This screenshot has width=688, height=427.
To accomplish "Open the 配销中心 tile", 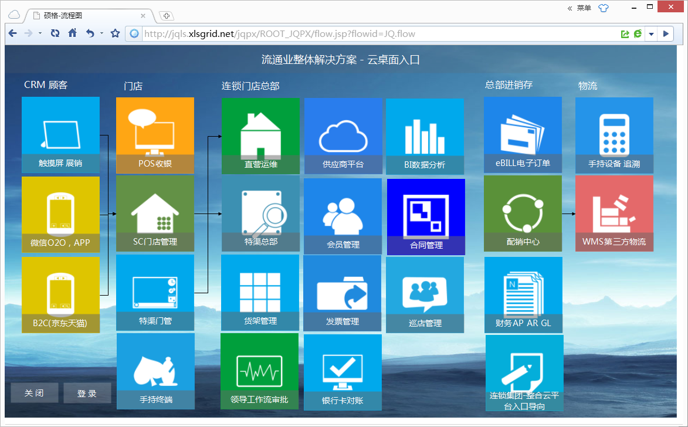I will [x=523, y=214].
